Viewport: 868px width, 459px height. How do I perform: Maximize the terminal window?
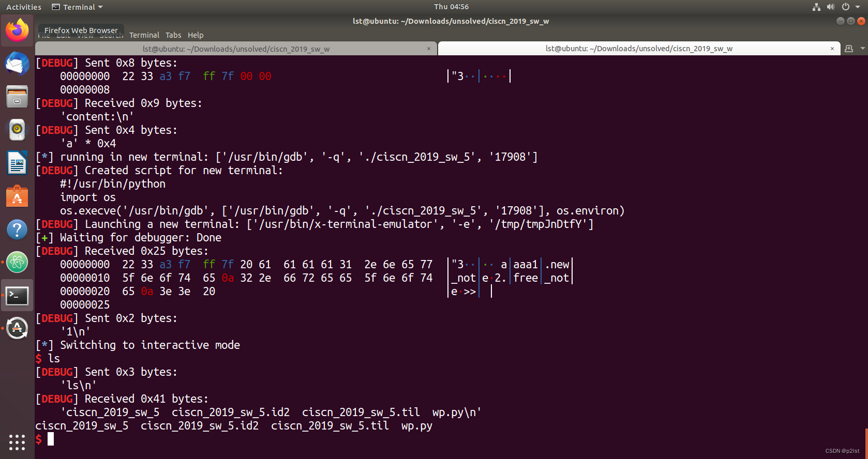850,21
